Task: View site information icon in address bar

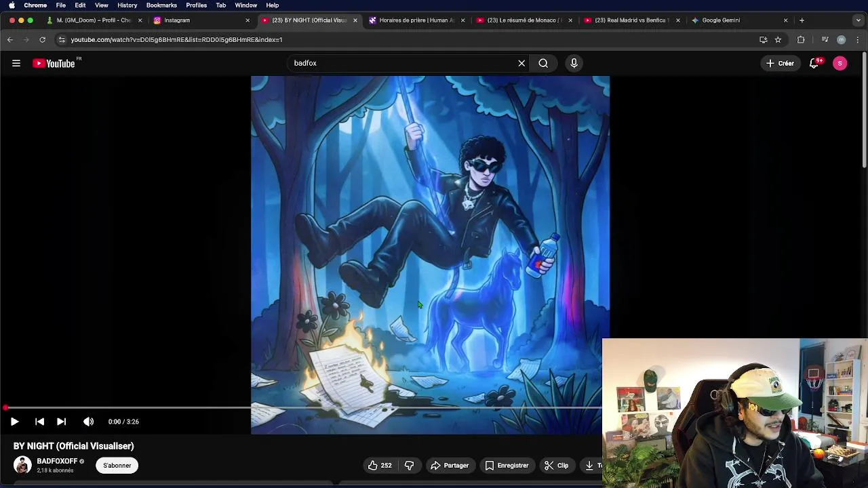Action: coord(62,39)
